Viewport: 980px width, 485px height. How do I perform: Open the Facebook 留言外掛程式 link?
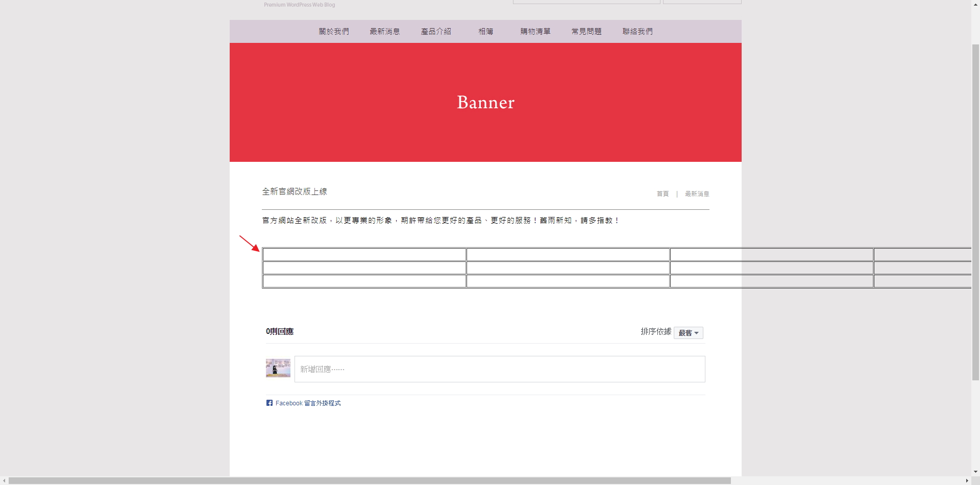[308, 403]
